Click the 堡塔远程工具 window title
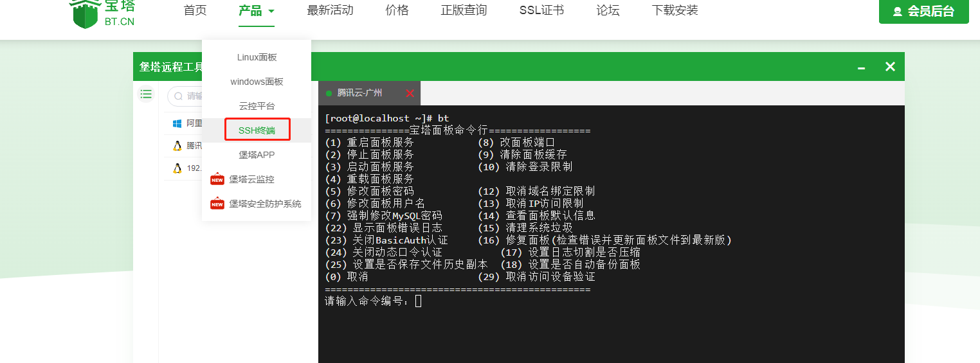 [x=171, y=67]
